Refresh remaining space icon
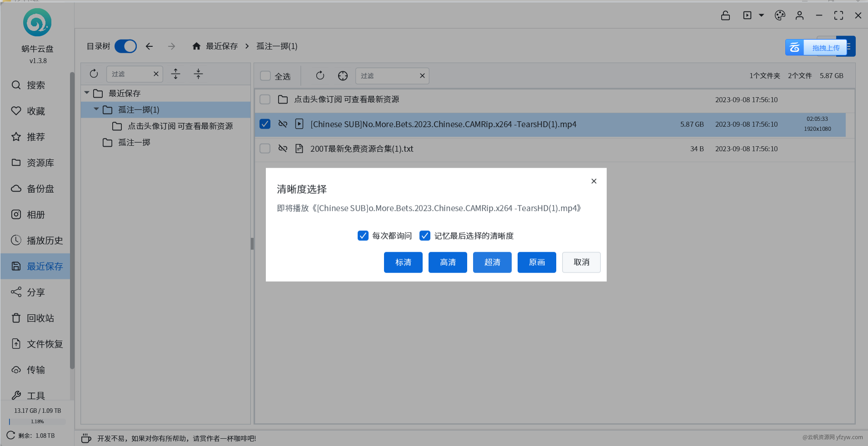 tap(11, 435)
